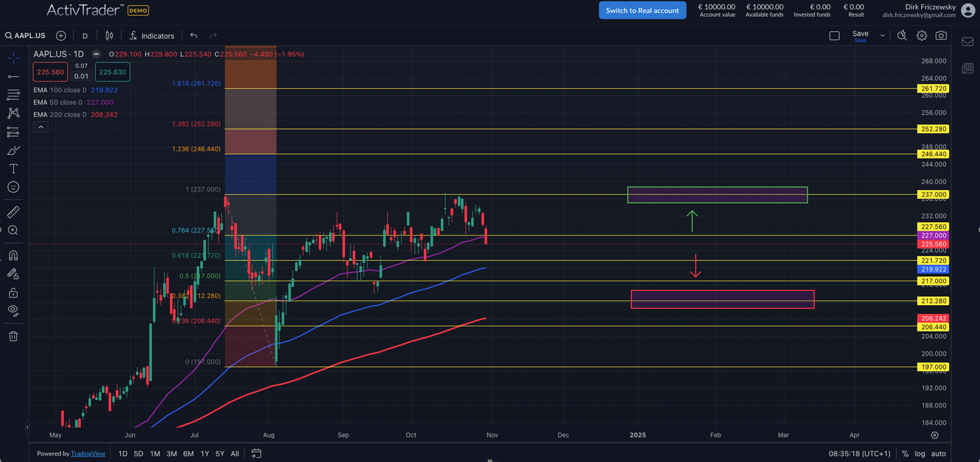Image resolution: width=980 pixels, height=462 pixels.
Task: Remove drawings with the trash icon
Action: click(x=13, y=336)
